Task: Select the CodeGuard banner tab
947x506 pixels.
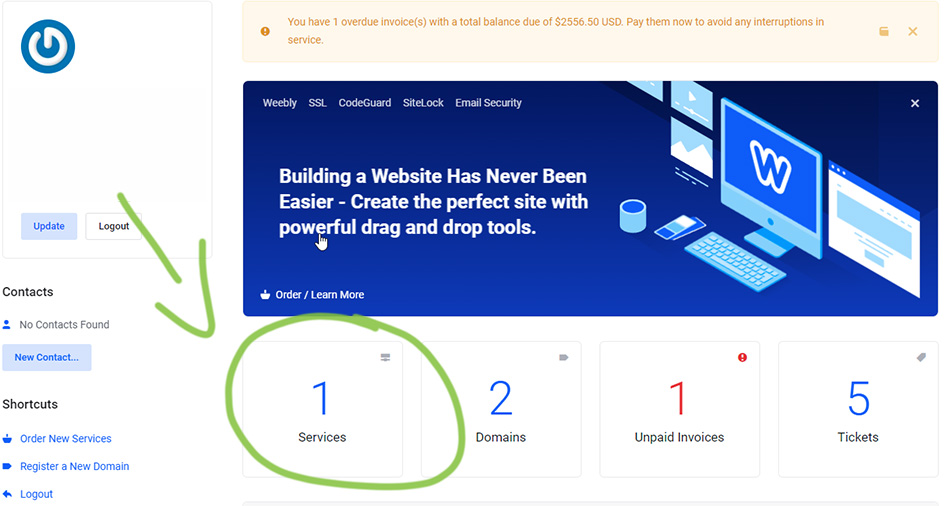Action: click(x=365, y=103)
